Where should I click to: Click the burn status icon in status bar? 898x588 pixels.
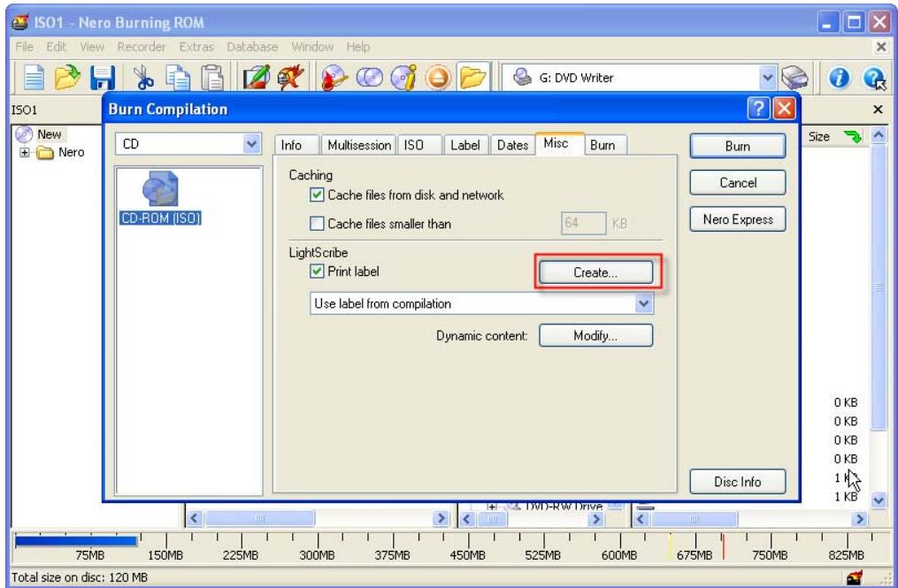[854, 577]
